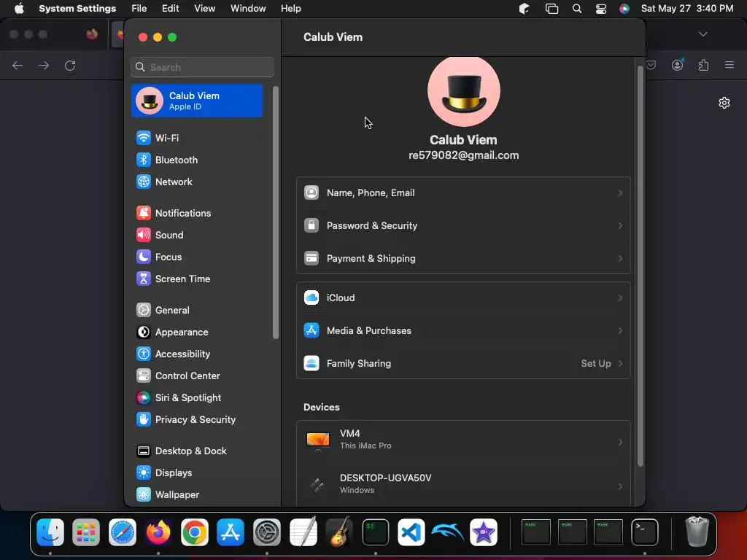Select General in the sidebar
The image size is (747, 560).
coord(197,311)
